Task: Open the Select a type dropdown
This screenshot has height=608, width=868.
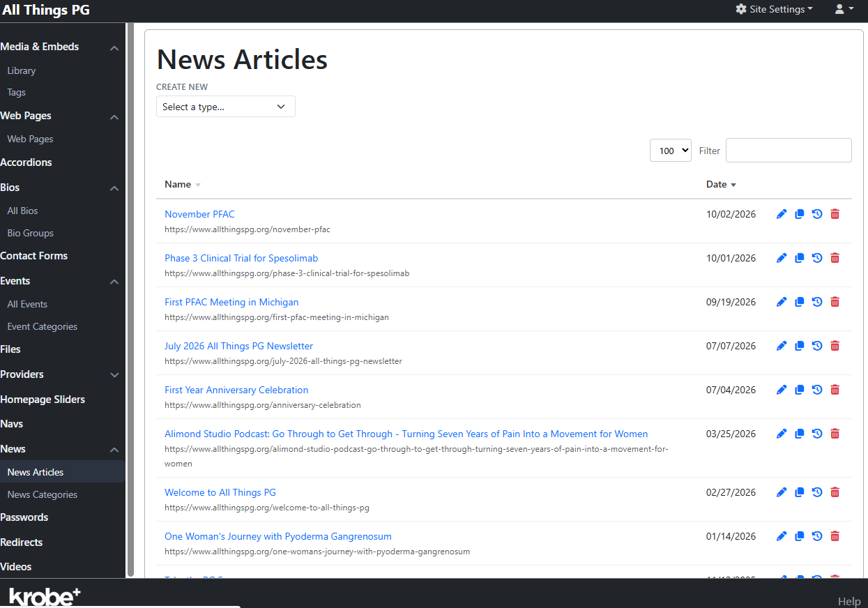Action: (x=226, y=107)
